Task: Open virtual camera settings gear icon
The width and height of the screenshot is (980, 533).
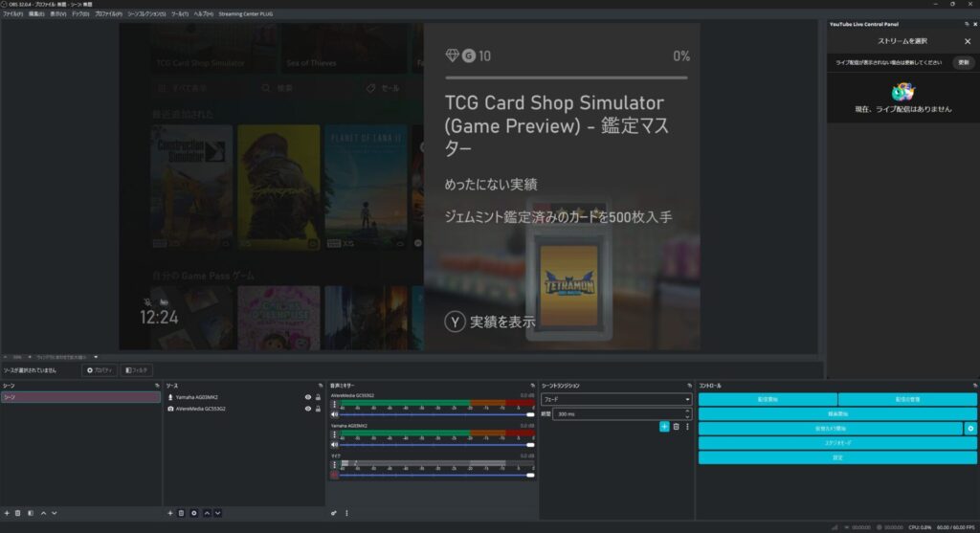Action: pos(970,429)
